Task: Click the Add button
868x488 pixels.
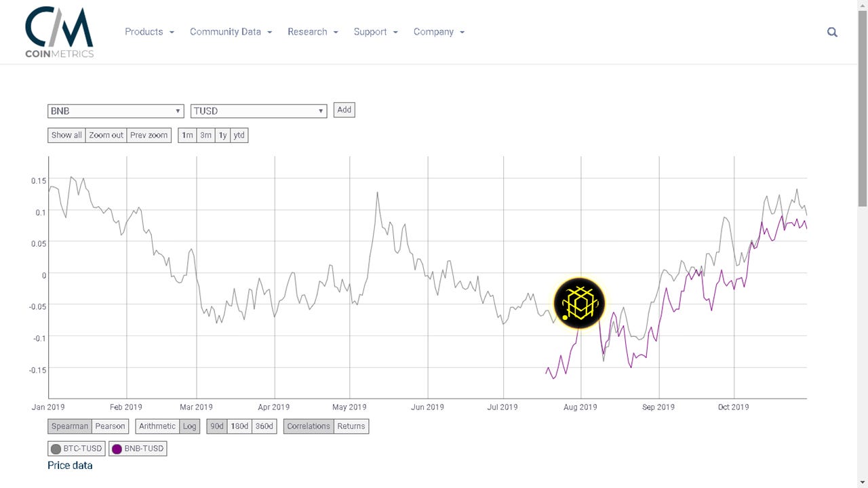Action: click(344, 110)
